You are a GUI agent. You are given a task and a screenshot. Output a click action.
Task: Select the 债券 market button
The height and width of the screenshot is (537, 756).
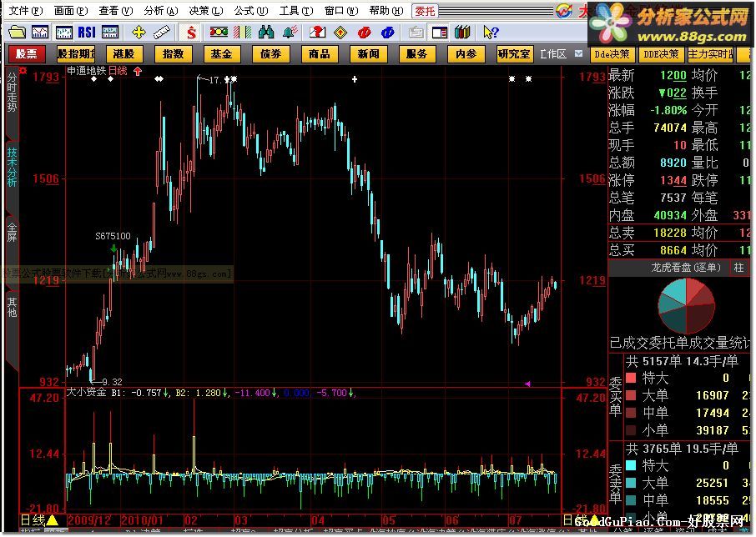click(x=271, y=54)
